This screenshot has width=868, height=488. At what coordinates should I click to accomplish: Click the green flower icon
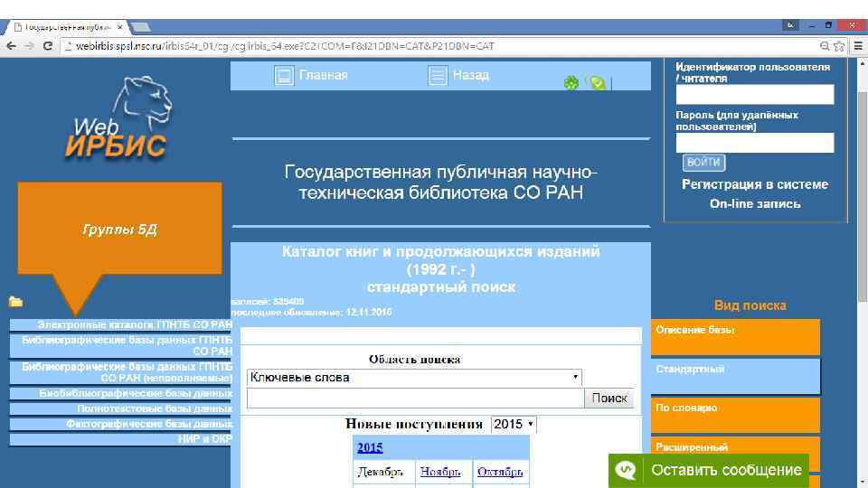pyautogui.click(x=571, y=83)
